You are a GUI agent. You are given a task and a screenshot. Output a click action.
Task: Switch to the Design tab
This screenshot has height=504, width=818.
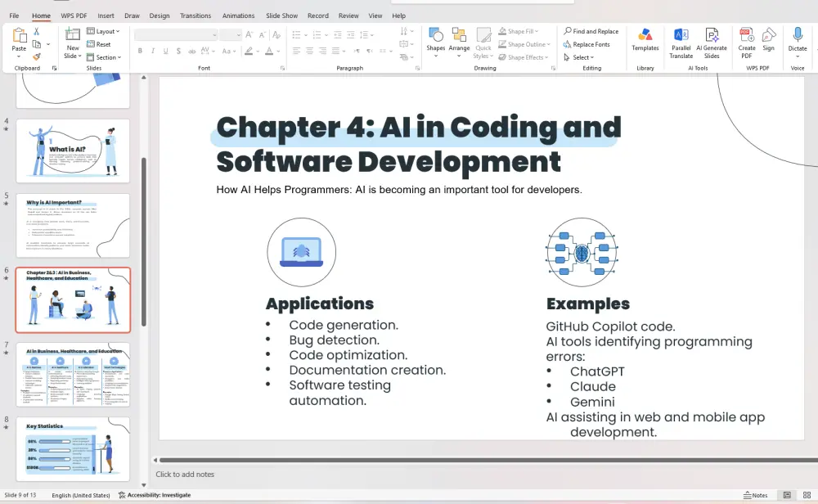pyautogui.click(x=160, y=16)
